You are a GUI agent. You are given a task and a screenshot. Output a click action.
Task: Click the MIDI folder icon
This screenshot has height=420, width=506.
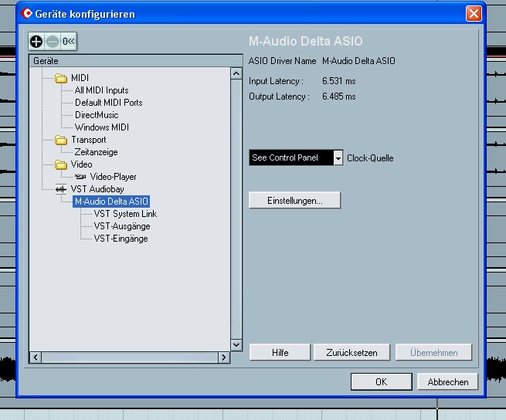(x=61, y=79)
